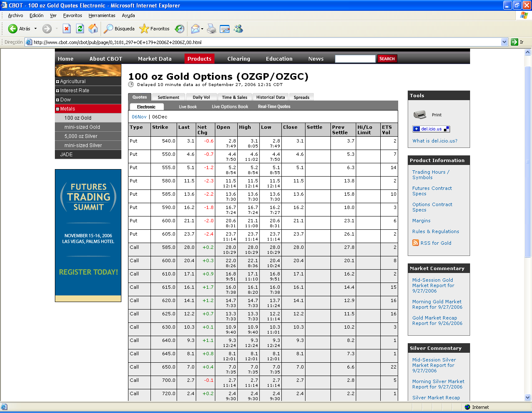Click the Messenger people icon
The height and width of the screenshot is (413, 532).
click(x=238, y=29)
